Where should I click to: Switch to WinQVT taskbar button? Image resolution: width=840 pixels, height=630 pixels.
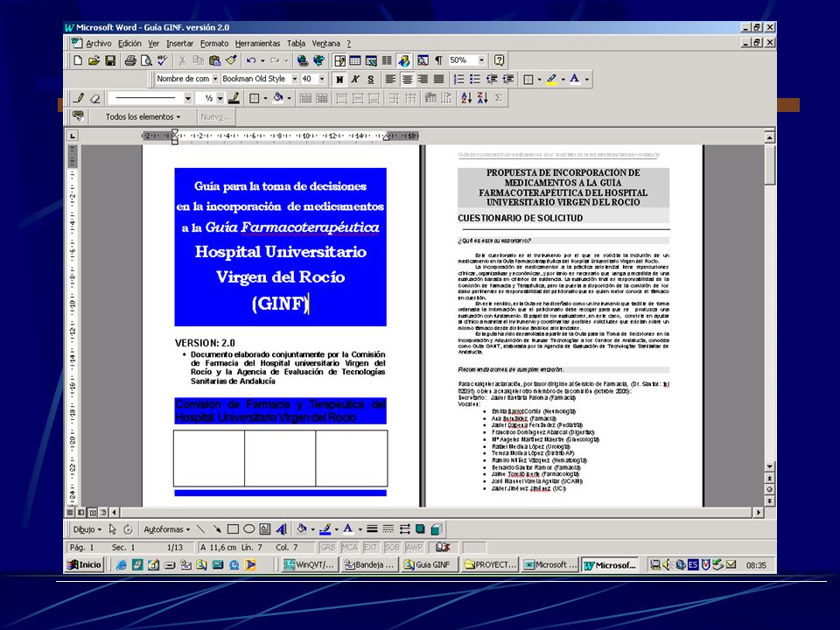pos(309,564)
